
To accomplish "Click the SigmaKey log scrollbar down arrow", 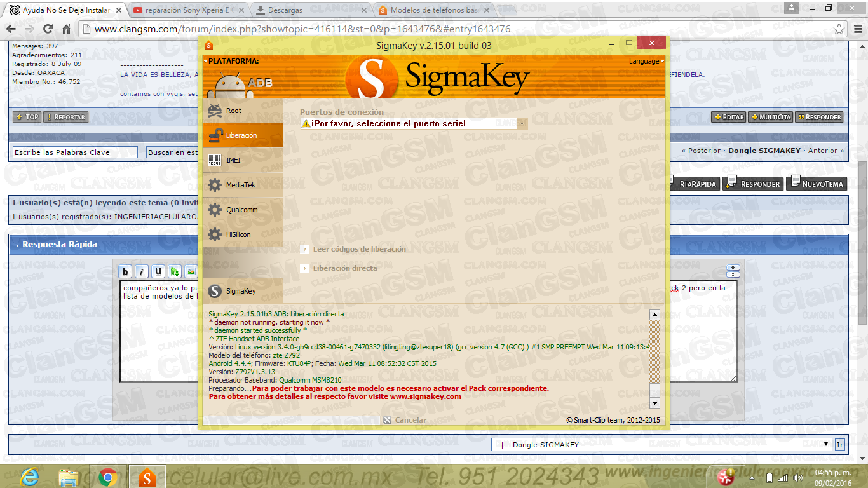I will click(655, 403).
